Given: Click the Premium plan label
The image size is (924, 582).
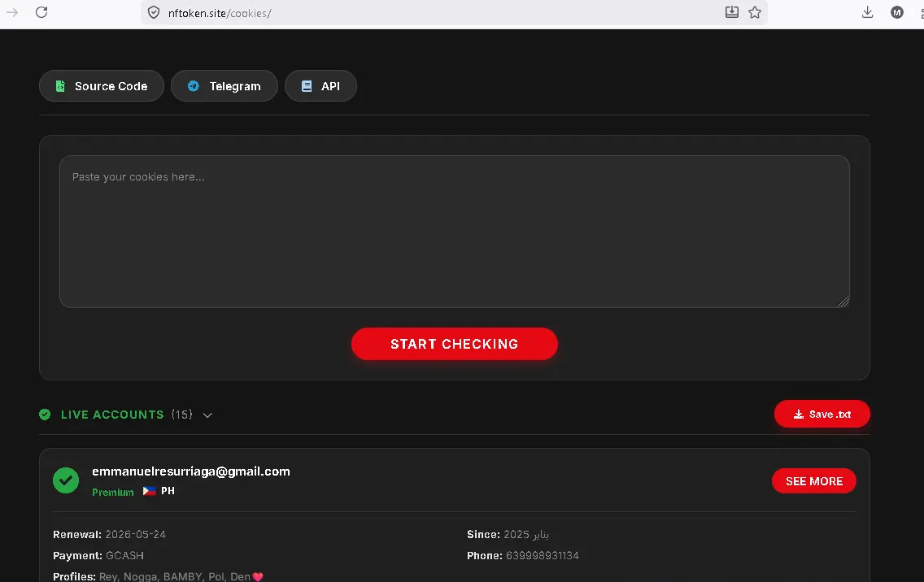Looking at the screenshot, I should pyautogui.click(x=112, y=492).
